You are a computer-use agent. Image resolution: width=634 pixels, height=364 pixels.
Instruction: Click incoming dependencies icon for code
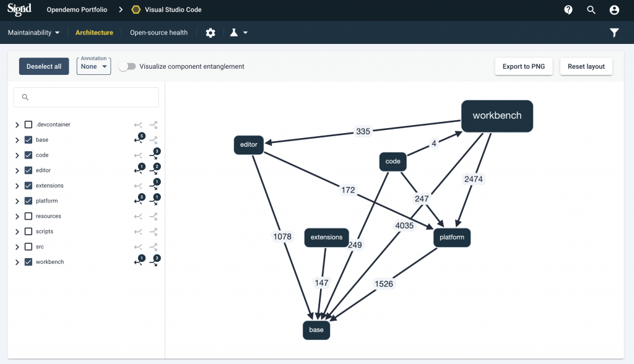(138, 155)
